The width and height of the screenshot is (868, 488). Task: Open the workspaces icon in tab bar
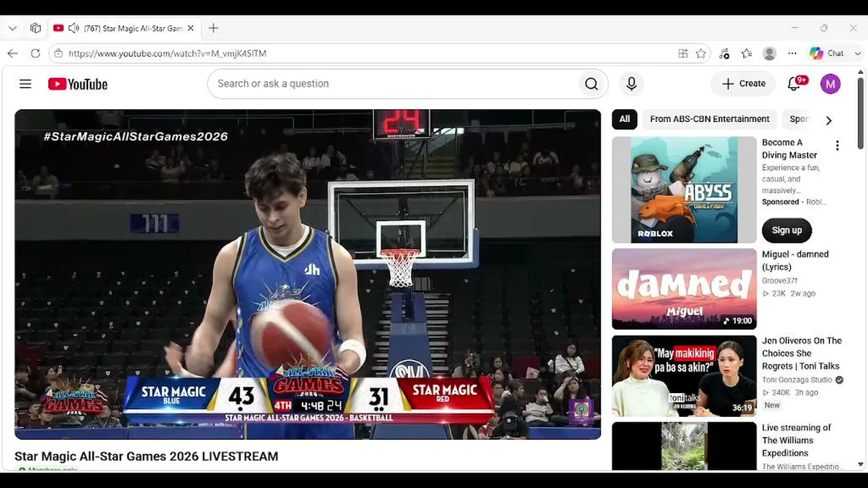(x=35, y=28)
